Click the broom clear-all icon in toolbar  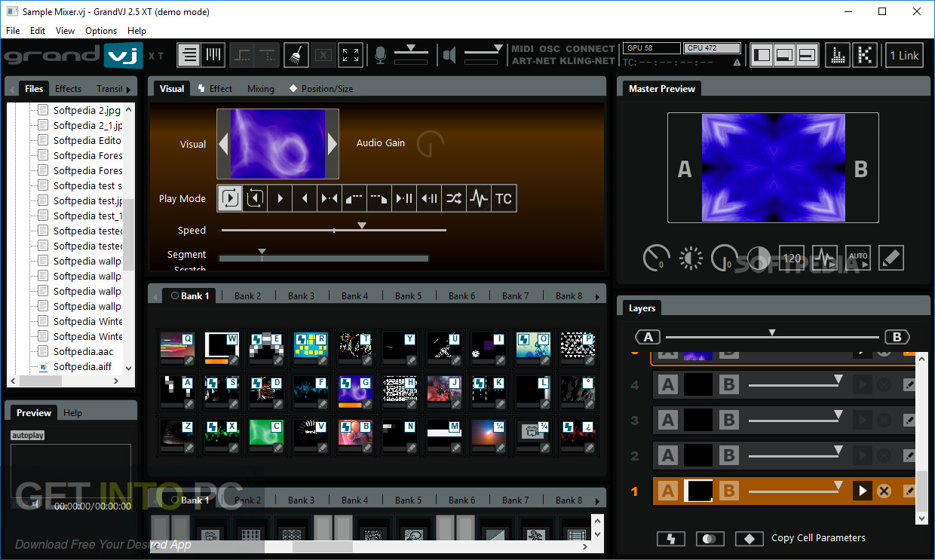[x=297, y=55]
